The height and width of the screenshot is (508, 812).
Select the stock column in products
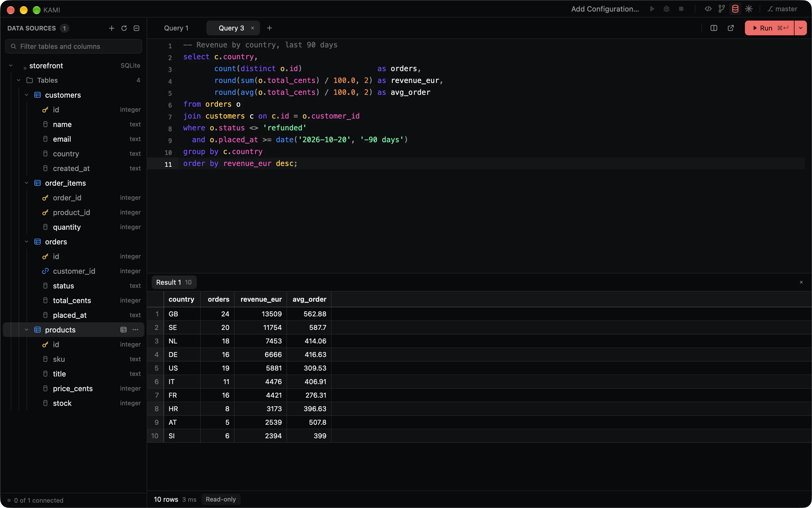click(x=74, y=403)
